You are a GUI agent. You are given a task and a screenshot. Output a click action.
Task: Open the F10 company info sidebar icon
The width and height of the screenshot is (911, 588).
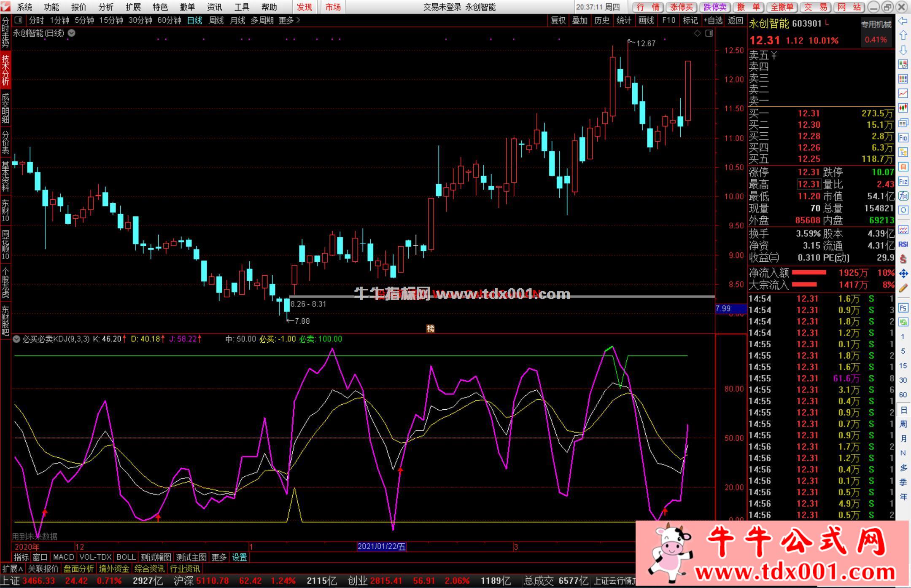point(903,137)
